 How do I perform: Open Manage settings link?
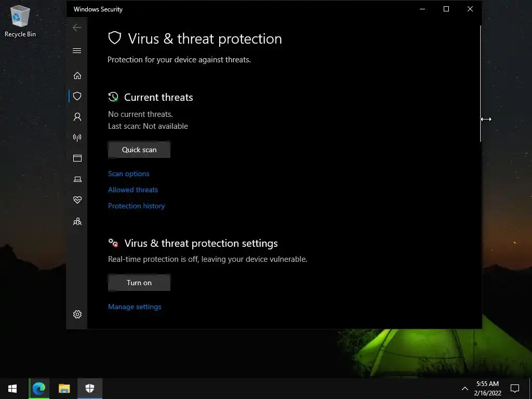[x=135, y=307]
